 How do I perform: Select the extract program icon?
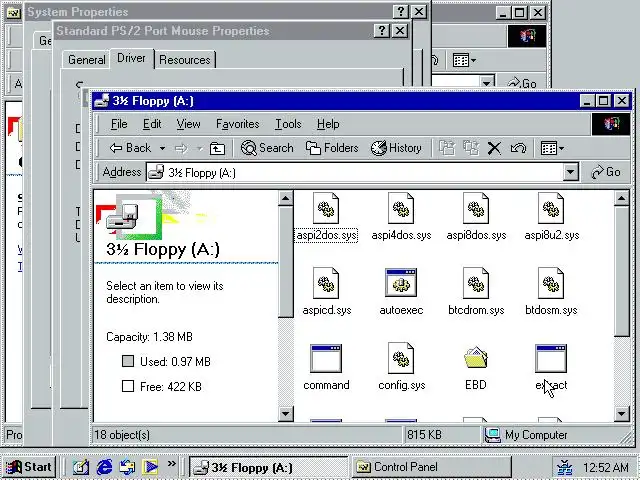tap(551, 358)
